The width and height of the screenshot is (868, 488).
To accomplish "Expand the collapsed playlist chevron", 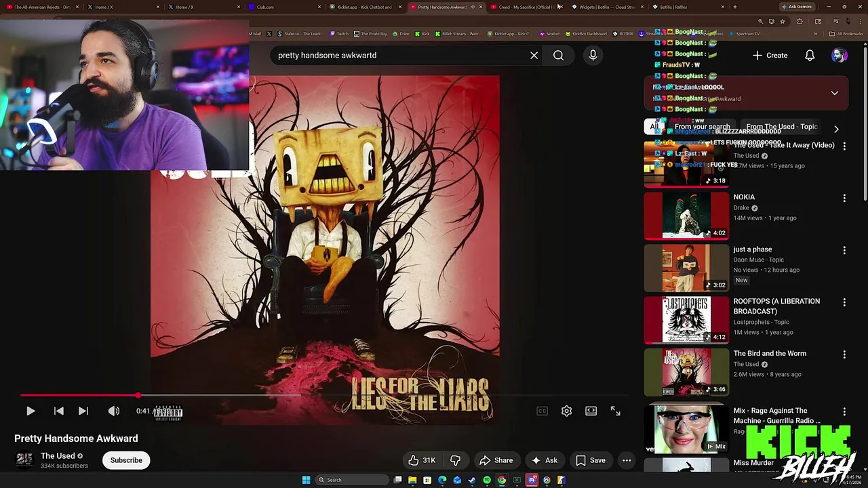I will point(835,93).
